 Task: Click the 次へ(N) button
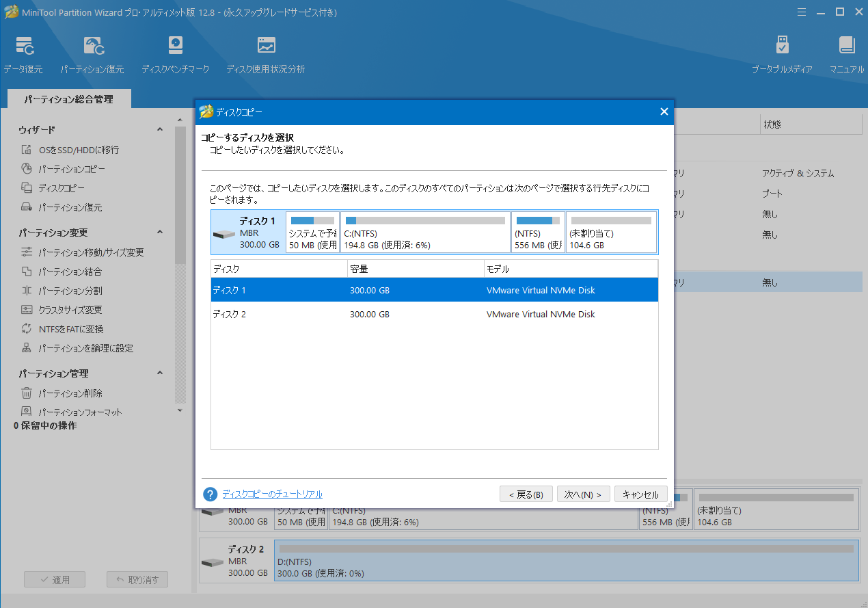click(x=583, y=494)
